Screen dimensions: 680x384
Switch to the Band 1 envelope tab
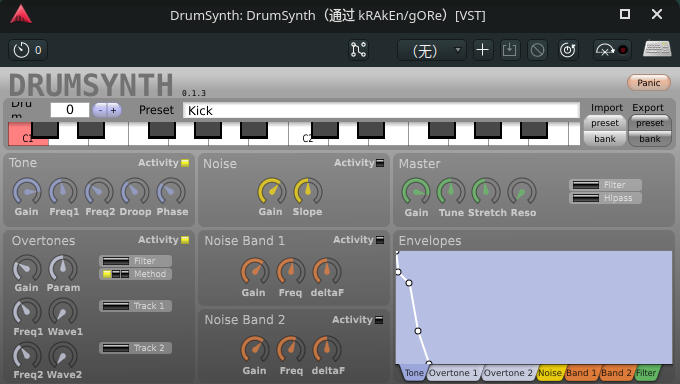tap(581, 373)
